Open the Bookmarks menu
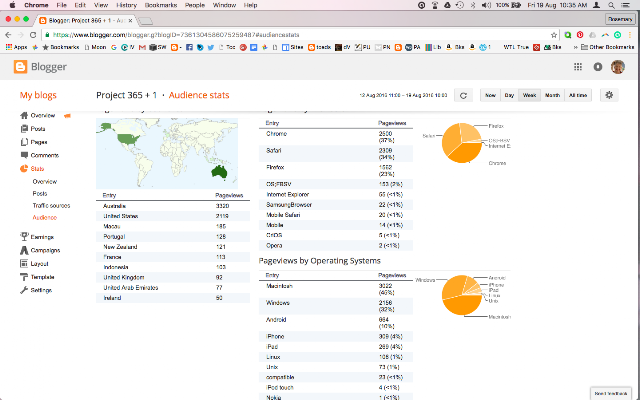This screenshot has height=400, width=640. [x=161, y=5]
